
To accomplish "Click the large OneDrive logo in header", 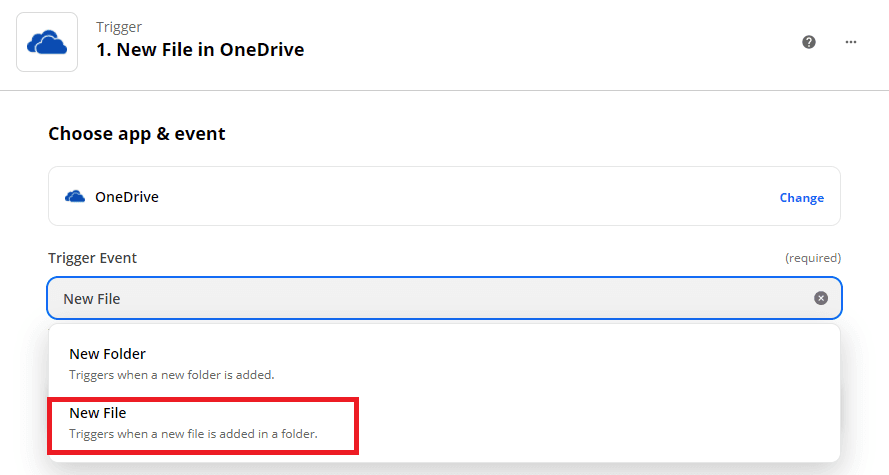I will point(47,42).
